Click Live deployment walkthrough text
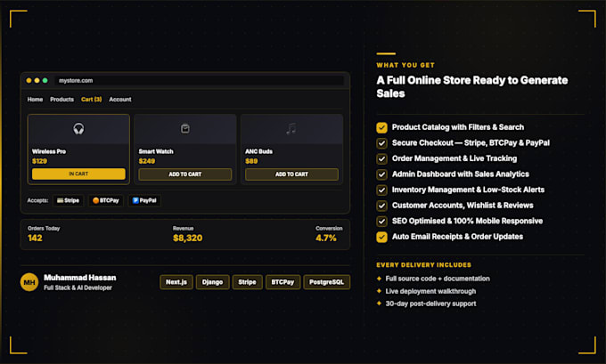This screenshot has width=606, height=364. [430, 291]
